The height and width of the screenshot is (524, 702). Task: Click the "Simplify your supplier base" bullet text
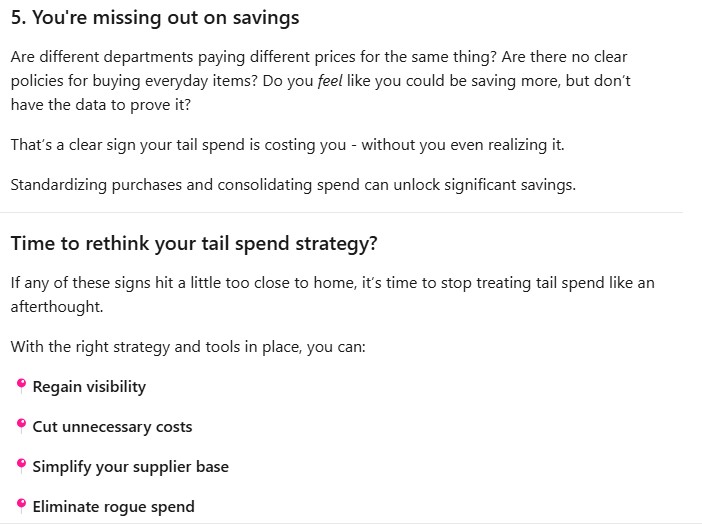130,467
